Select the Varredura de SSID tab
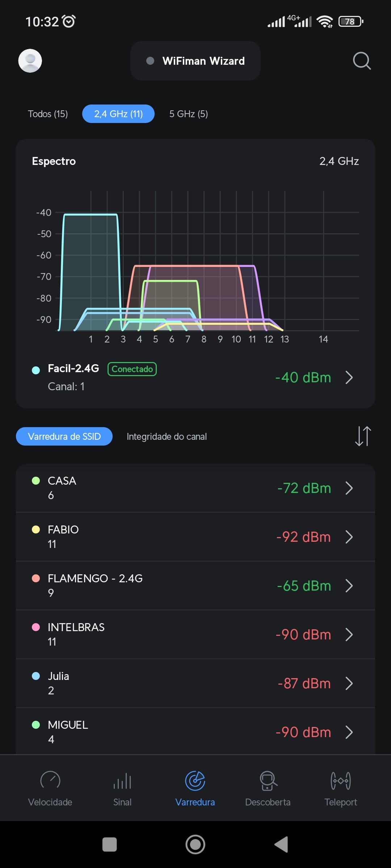This screenshot has height=868, width=391. pyautogui.click(x=64, y=437)
